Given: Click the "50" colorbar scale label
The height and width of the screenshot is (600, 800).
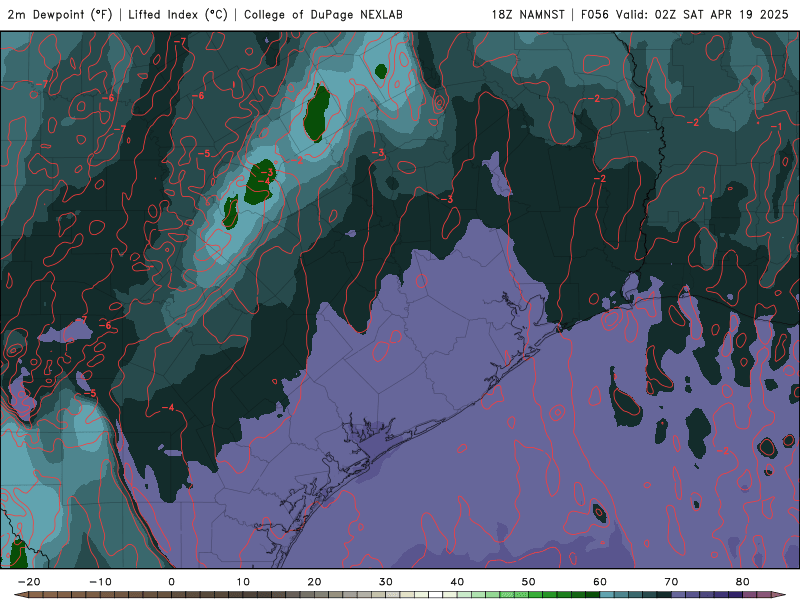Looking at the screenshot, I should click(529, 582).
